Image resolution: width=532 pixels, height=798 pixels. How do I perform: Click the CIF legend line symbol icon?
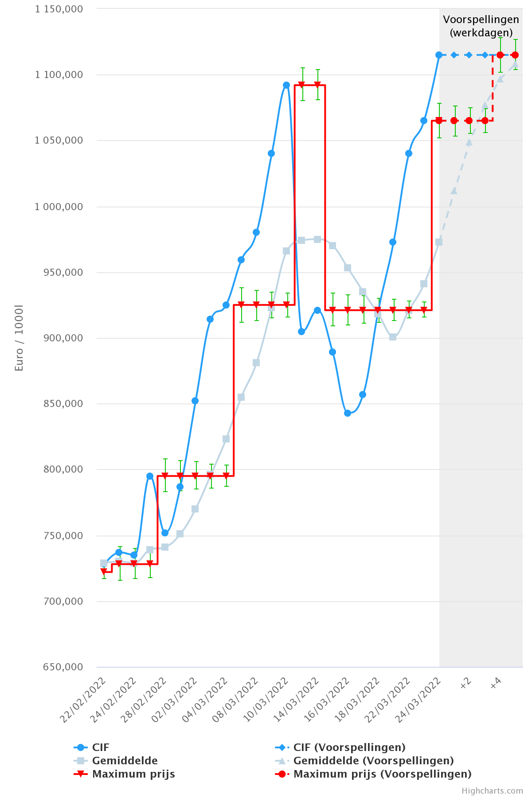(x=80, y=747)
